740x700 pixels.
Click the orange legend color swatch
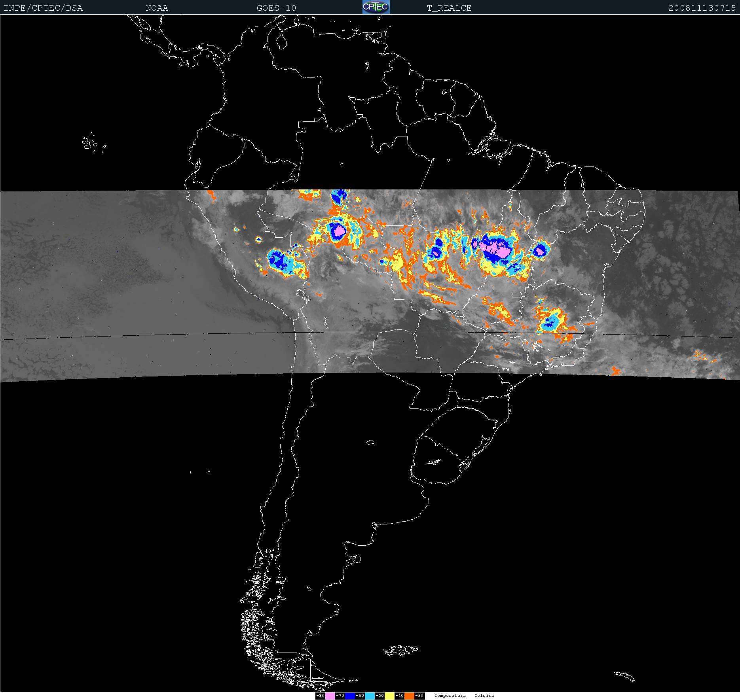click(409, 696)
